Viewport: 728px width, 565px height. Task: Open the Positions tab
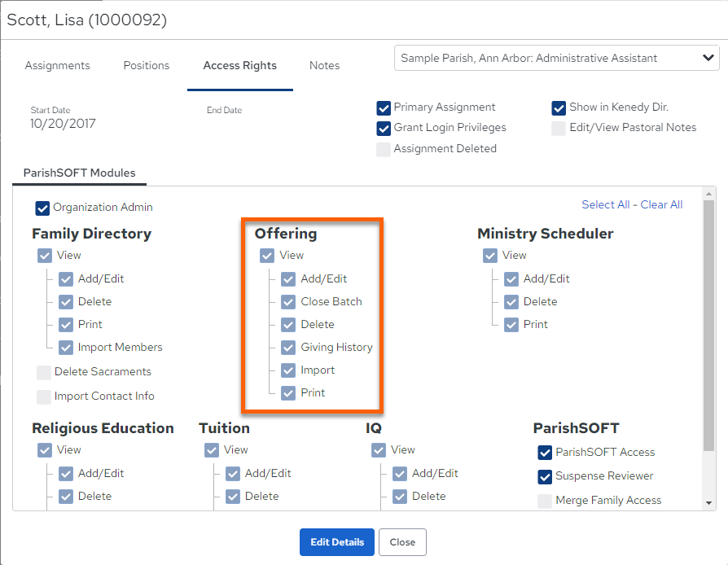(147, 65)
